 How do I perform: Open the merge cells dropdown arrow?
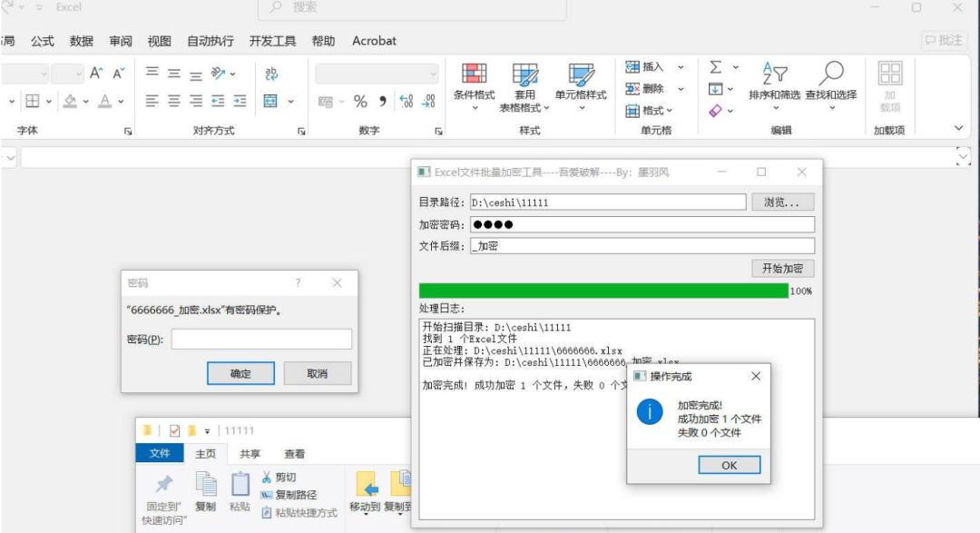(x=290, y=102)
